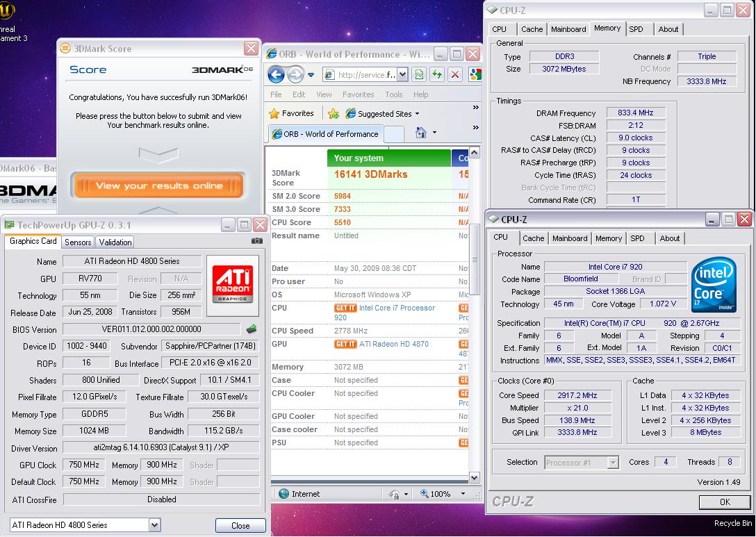Image resolution: width=756 pixels, height=537 pixels.
Task: Click the red Stop icon in IE
Action: 454,74
